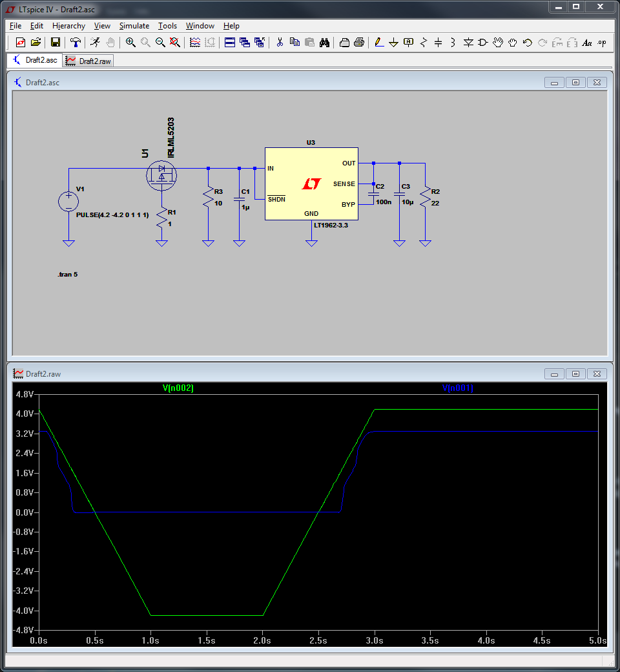Select the Move hand tool
The width and height of the screenshot is (620, 672).
498,42
